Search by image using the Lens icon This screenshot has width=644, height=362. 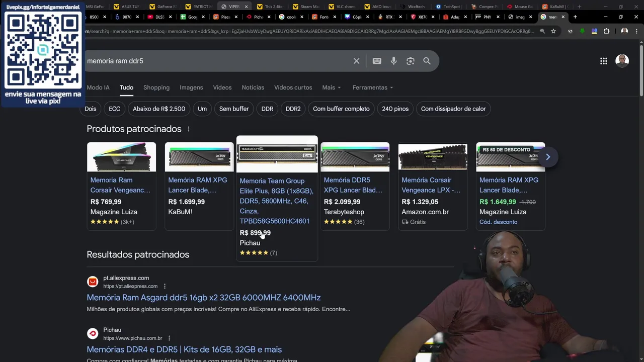pos(411,61)
